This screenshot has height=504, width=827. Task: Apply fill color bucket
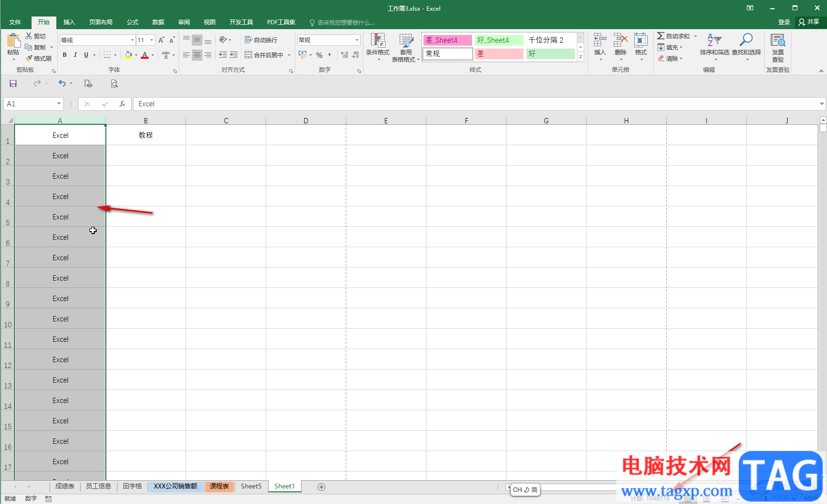[128, 55]
